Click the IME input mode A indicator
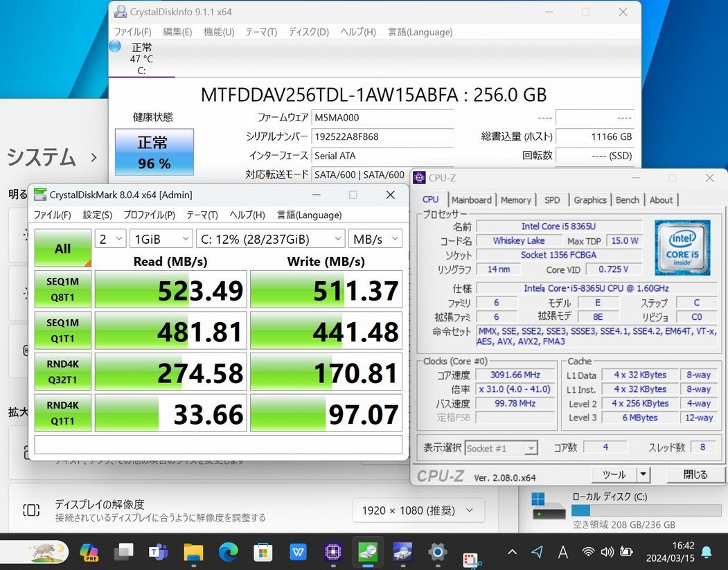Viewport: 728px width, 570px height. (x=562, y=552)
